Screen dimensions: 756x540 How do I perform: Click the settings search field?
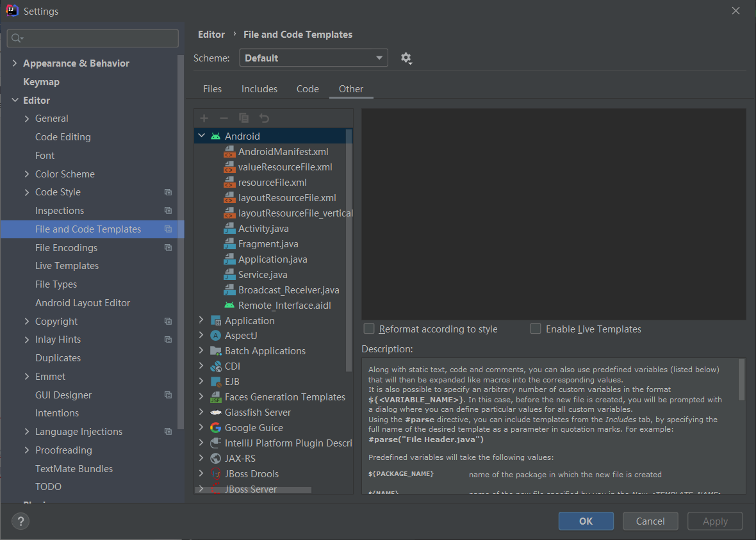92,38
